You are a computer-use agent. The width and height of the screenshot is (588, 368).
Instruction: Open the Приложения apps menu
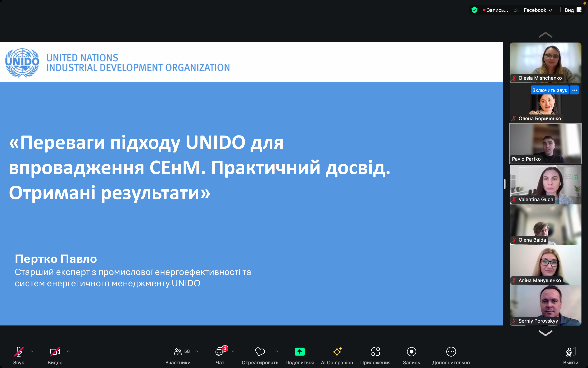(x=375, y=355)
